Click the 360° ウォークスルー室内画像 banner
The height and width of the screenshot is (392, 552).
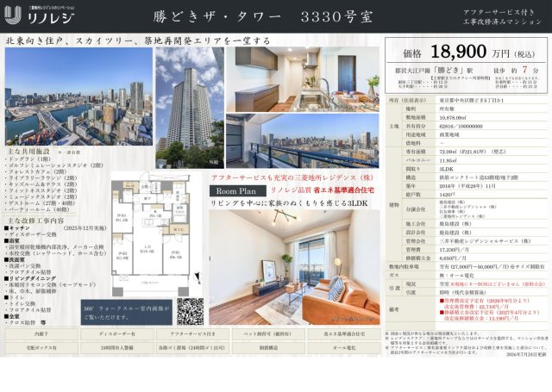tap(127, 312)
